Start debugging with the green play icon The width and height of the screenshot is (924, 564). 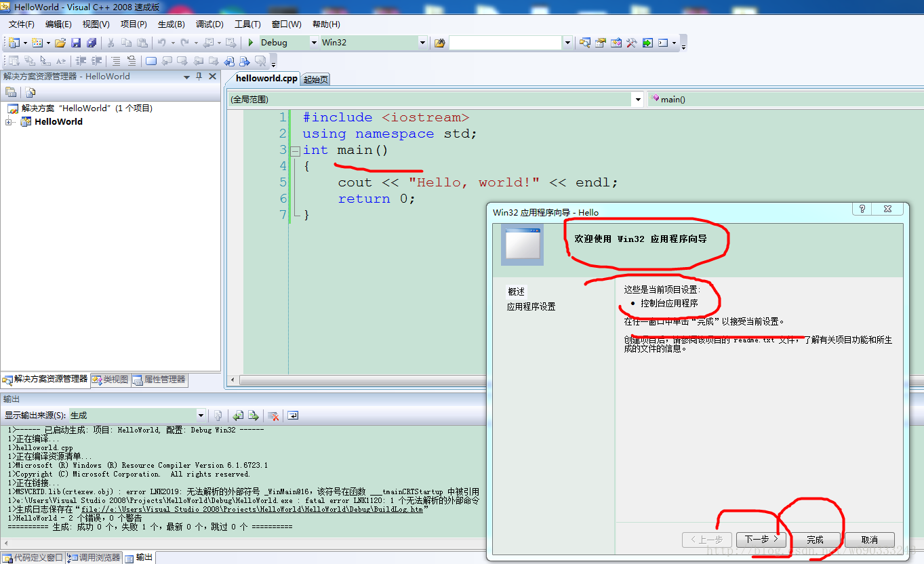[251, 43]
